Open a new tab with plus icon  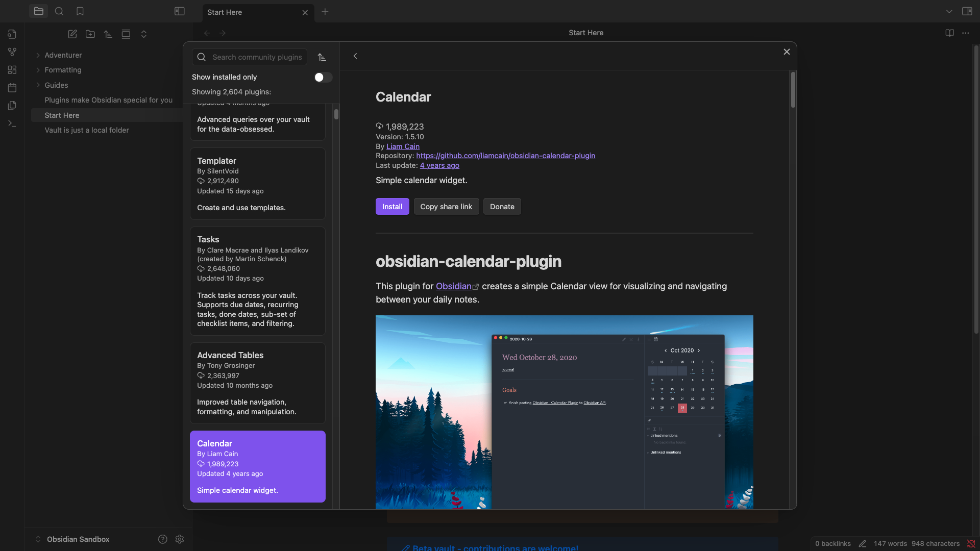tap(325, 12)
